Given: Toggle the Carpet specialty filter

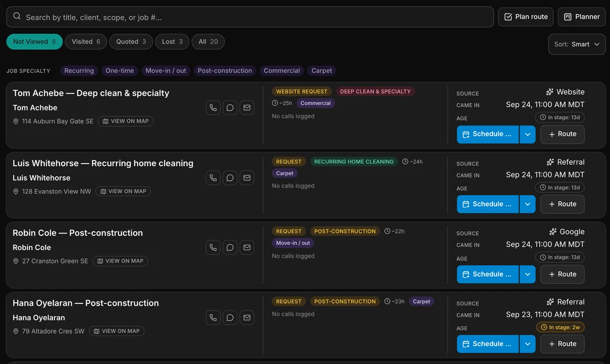Looking at the screenshot, I should [x=322, y=71].
